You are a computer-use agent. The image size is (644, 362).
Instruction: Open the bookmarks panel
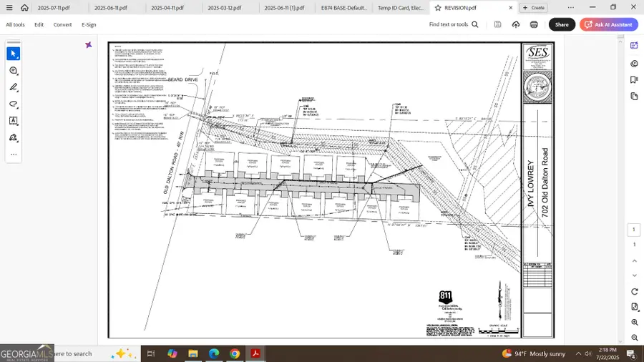coord(634,79)
